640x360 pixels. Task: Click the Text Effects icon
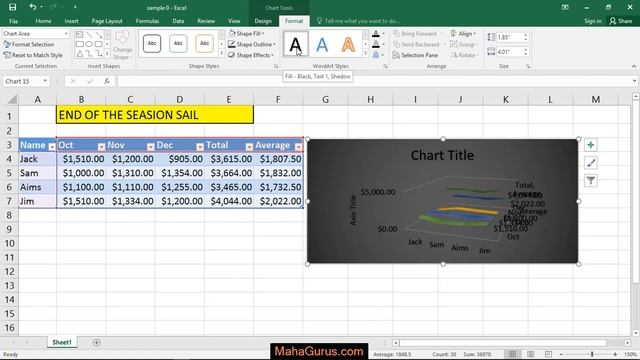point(376,55)
